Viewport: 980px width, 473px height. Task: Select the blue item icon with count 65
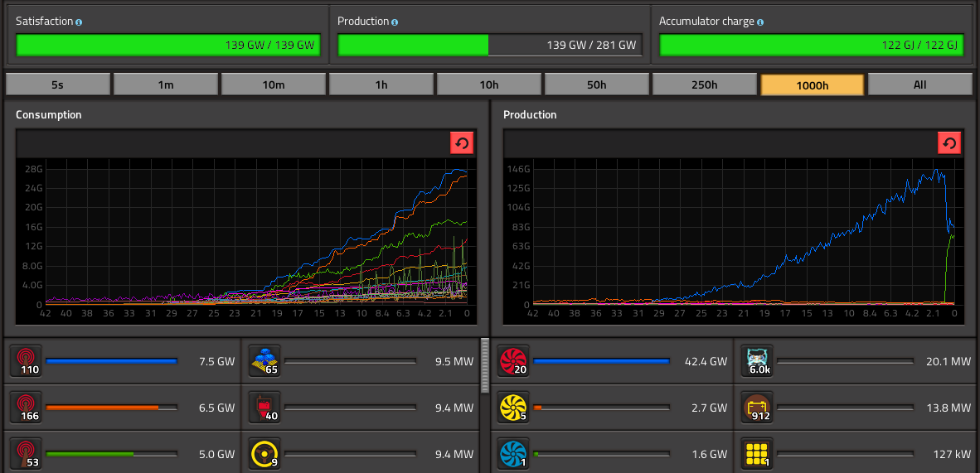point(264,361)
